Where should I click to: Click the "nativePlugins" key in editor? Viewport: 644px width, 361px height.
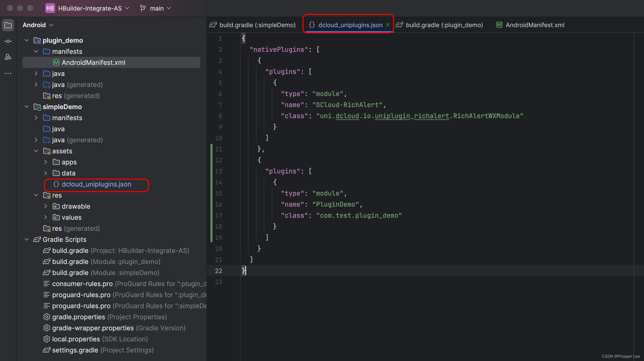pyautogui.click(x=279, y=50)
